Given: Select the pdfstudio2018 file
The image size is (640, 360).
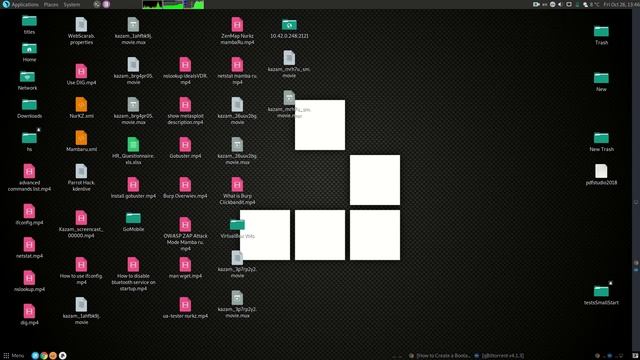Looking at the screenshot, I should pyautogui.click(x=601, y=175).
